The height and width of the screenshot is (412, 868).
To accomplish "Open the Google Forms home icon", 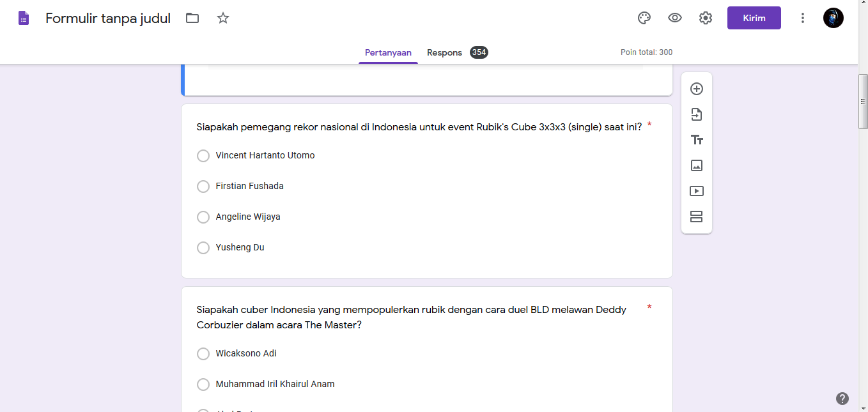I will pos(24,18).
